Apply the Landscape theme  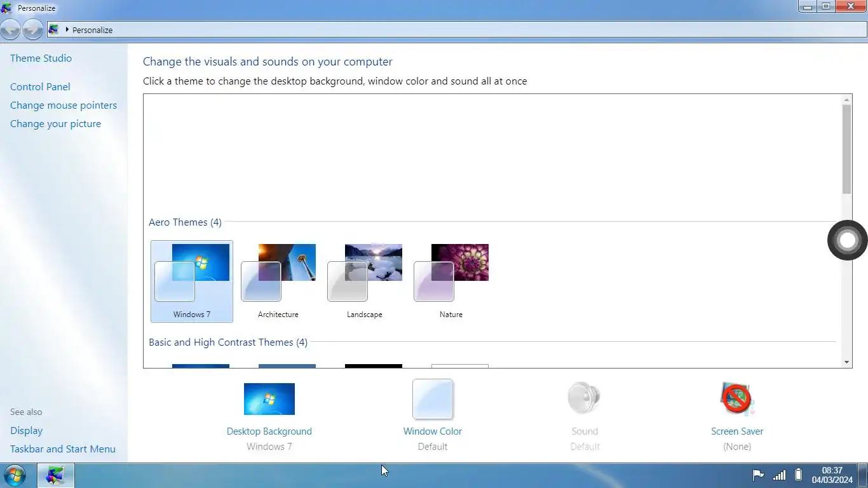(x=365, y=281)
